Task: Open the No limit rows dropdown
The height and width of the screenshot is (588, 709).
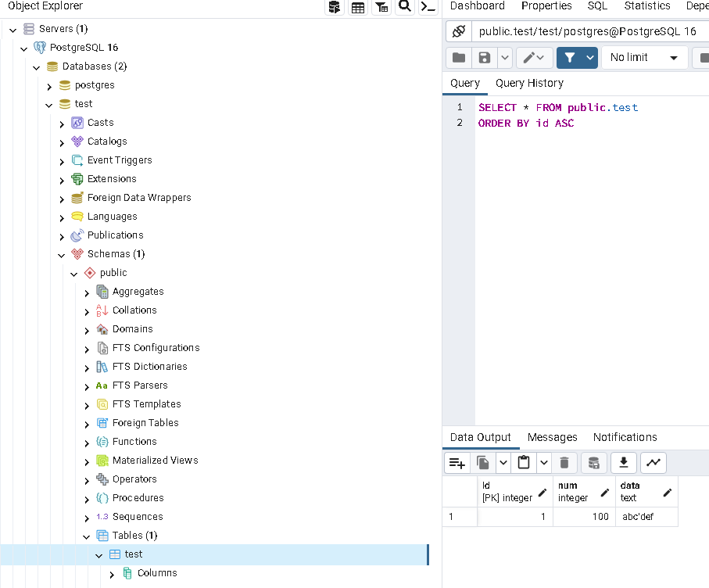Action: 644,57
